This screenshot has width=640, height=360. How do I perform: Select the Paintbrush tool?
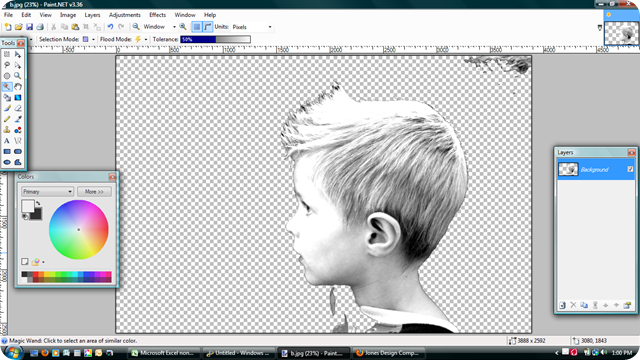7,108
